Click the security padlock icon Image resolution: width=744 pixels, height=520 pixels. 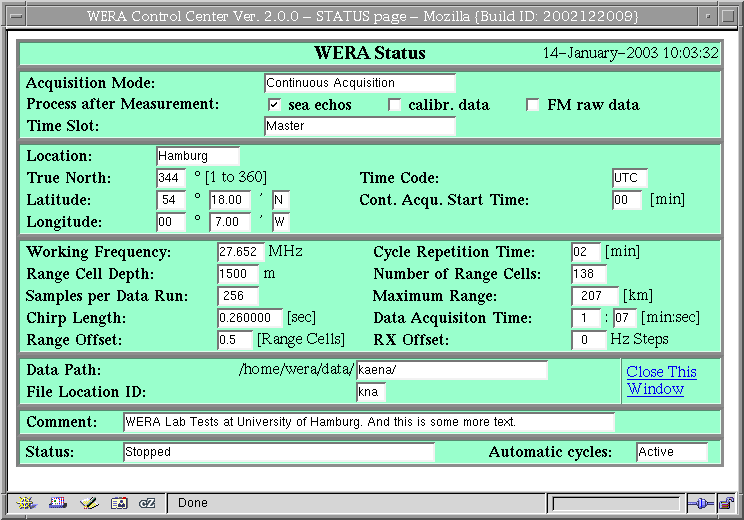726,503
